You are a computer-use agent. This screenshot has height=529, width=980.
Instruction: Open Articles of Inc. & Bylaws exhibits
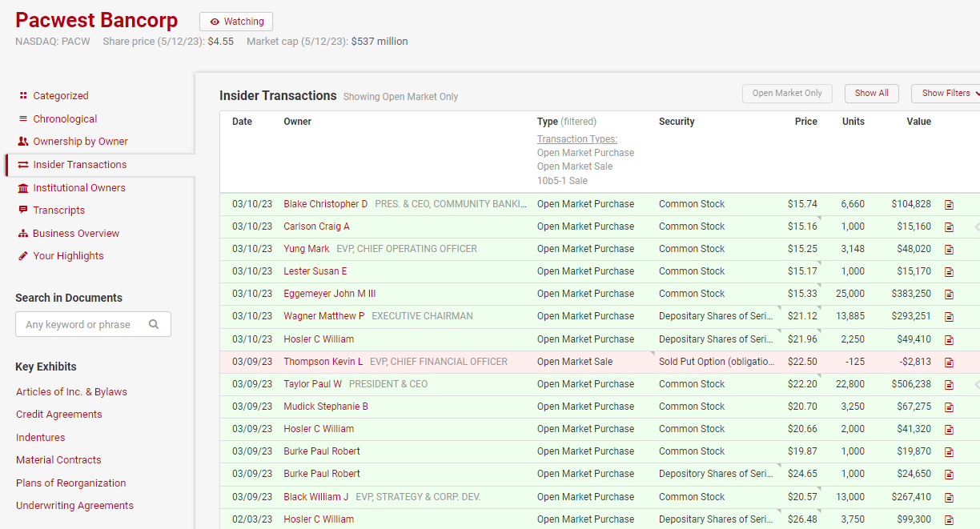(x=71, y=391)
